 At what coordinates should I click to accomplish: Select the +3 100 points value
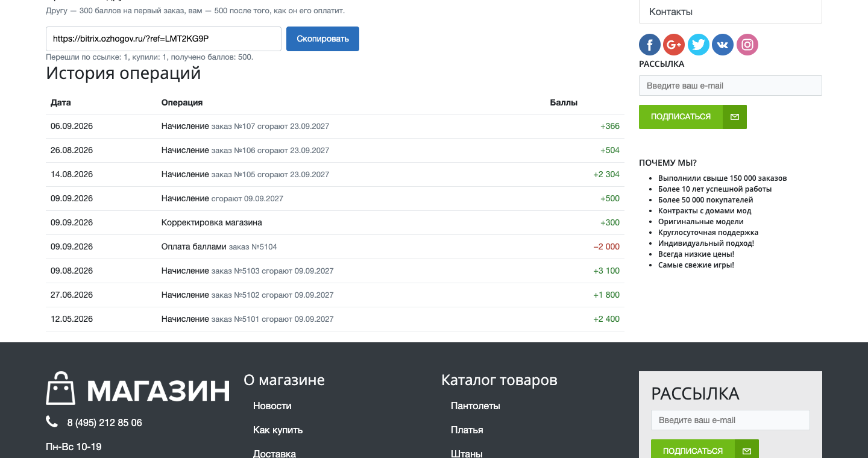pos(606,271)
